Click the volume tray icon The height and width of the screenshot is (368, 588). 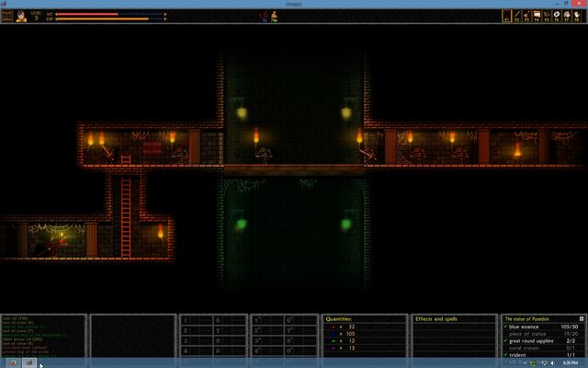point(553,363)
